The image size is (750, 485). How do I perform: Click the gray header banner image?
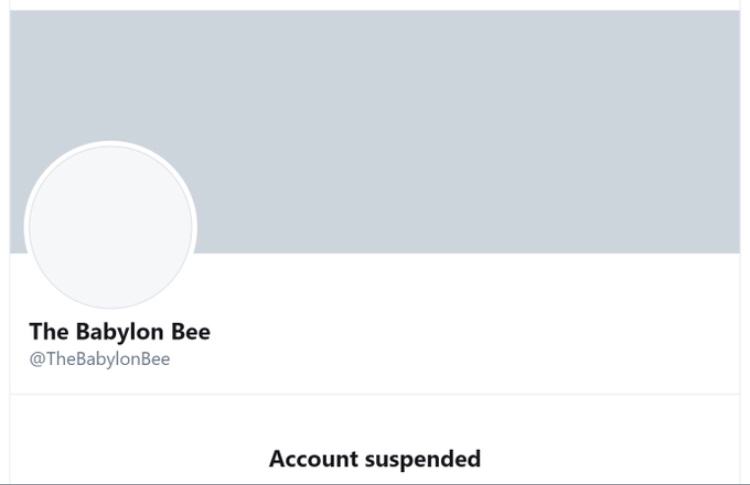point(450,120)
